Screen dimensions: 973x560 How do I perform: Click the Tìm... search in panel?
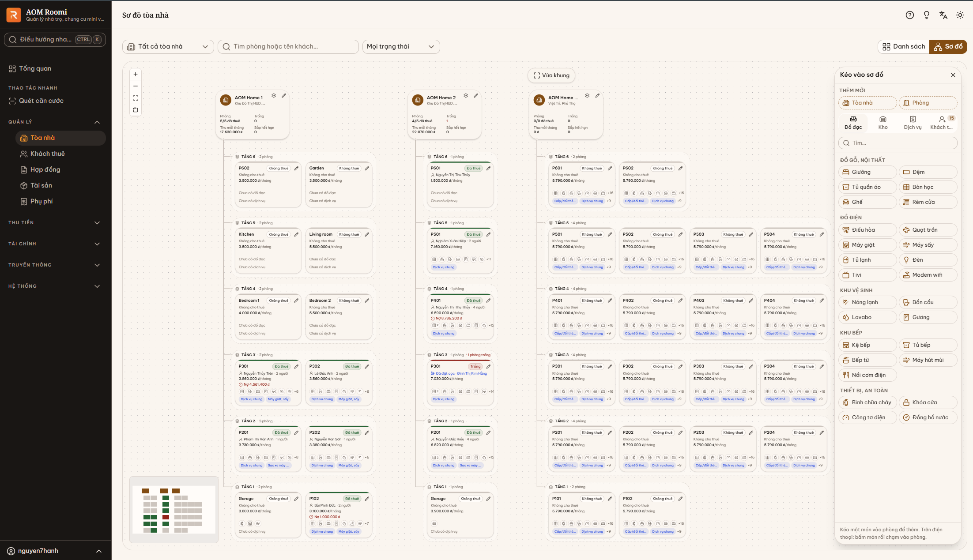coord(898,143)
